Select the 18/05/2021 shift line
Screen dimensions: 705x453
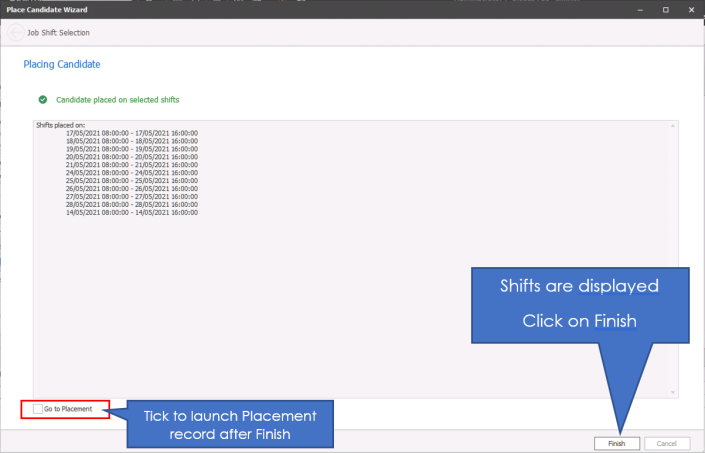[x=131, y=141]
